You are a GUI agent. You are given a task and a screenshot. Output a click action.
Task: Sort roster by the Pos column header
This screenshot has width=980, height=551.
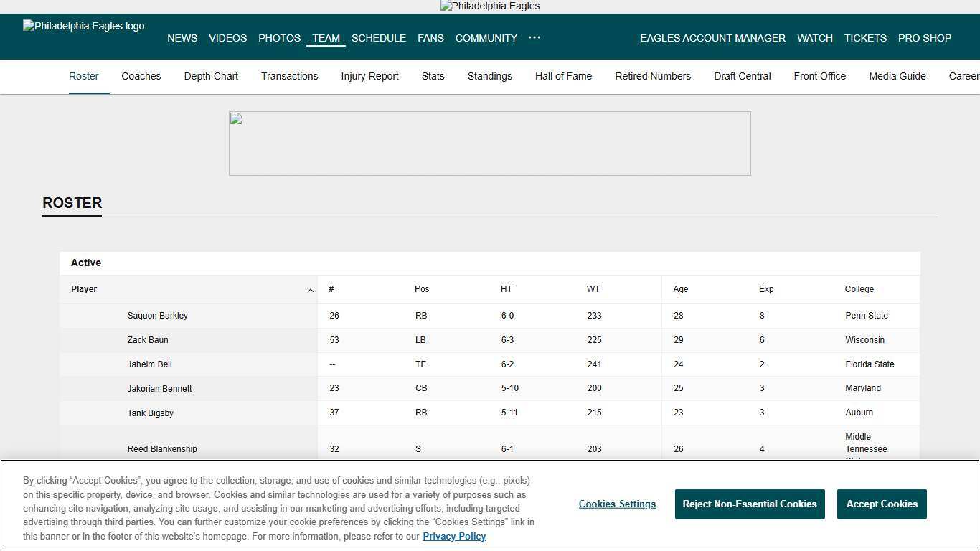coord(422,289)
